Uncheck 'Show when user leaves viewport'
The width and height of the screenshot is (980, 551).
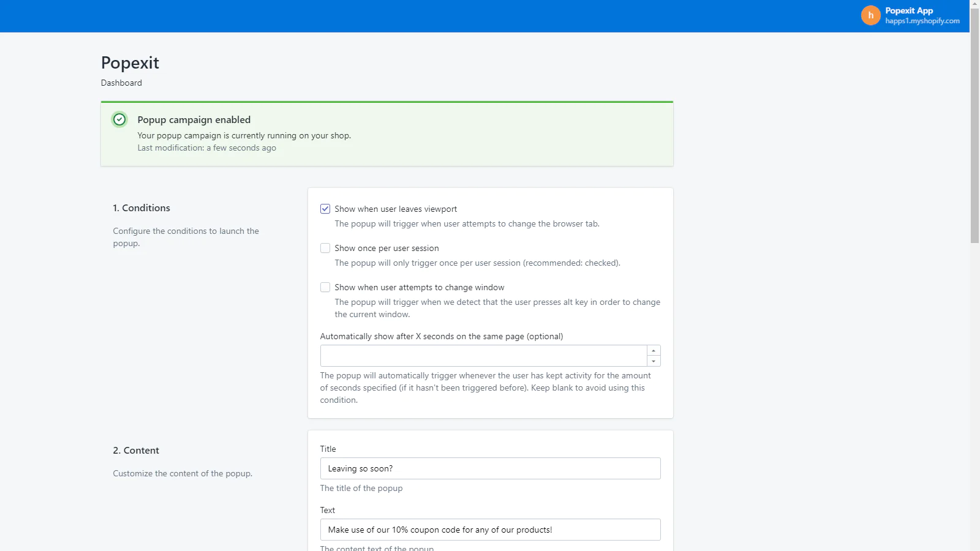pos(325,209)
